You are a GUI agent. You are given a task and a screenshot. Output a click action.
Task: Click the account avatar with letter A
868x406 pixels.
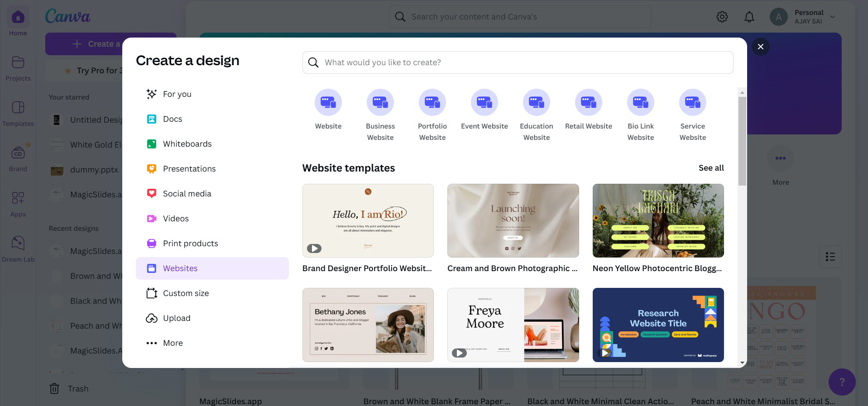(x=779, y=17)
